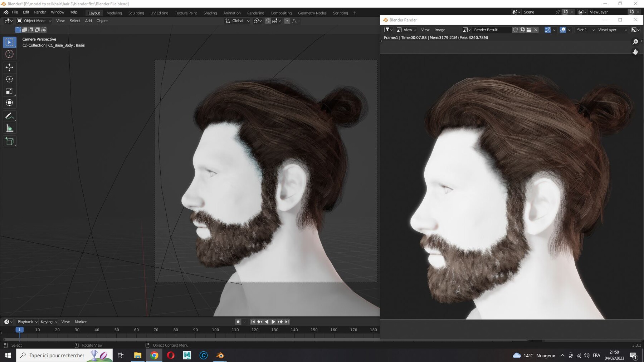Open pivot point dropdown
644x362 pixels.
[258, 21]
